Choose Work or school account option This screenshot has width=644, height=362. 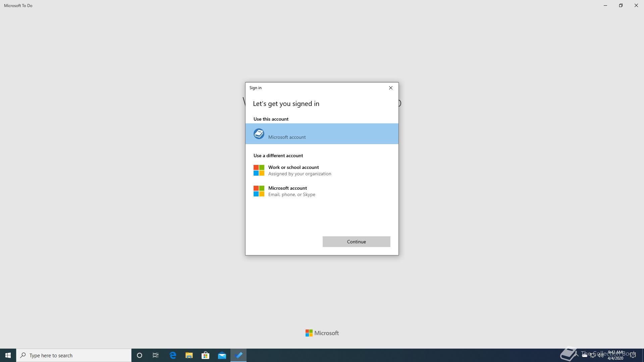(x=293, y=170)
